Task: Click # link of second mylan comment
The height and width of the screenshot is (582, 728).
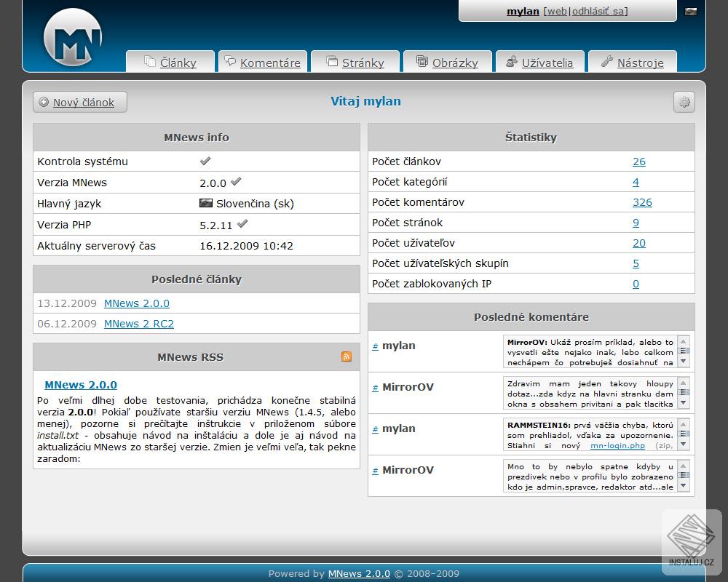Action: tap(375, 428)
